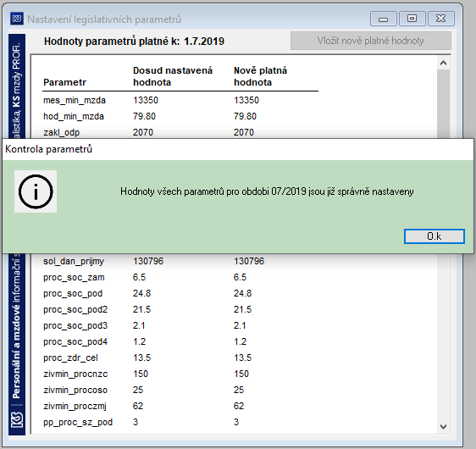This screenshot has height=449, width=476.
Task: Click the new value 79.80 of hod_min_mzda
Action: coord(245,116)
